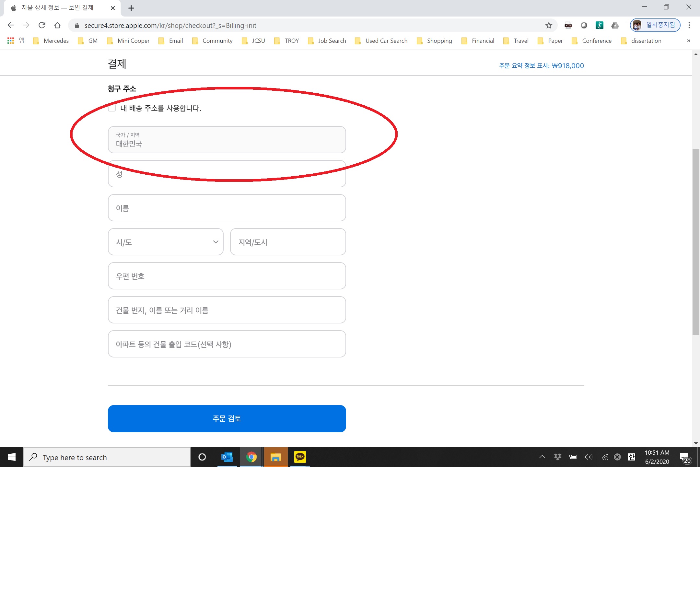Reload the checkout page

click(x=42, y=25)
